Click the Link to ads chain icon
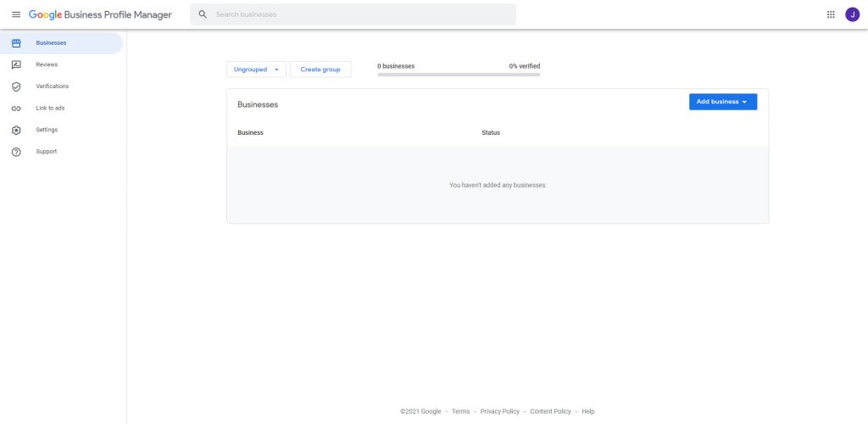The image size is (868, 424). [x=16, y=109]
